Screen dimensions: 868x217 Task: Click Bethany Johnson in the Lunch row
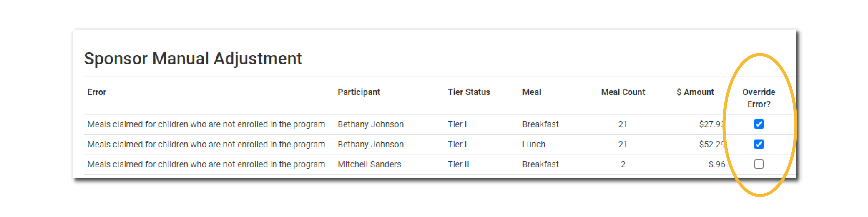tap(370, 144)
